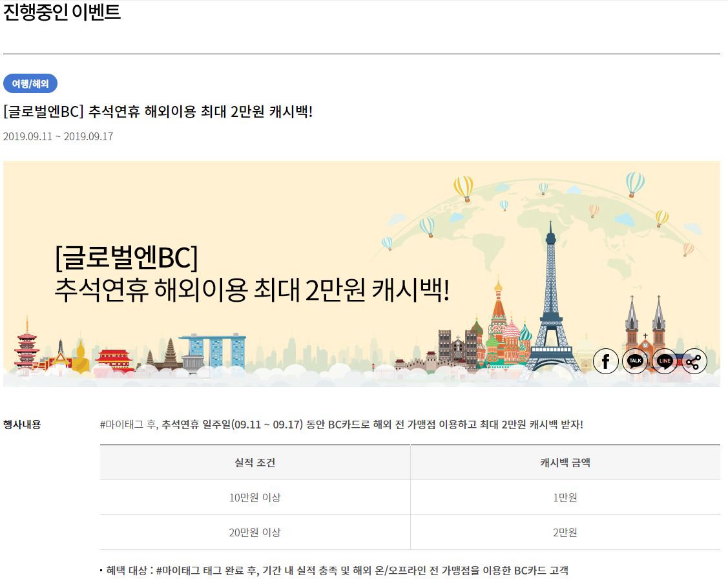728x579 pixels.
Task: Click the 실적 조건 table header
Action: (255, 463)
